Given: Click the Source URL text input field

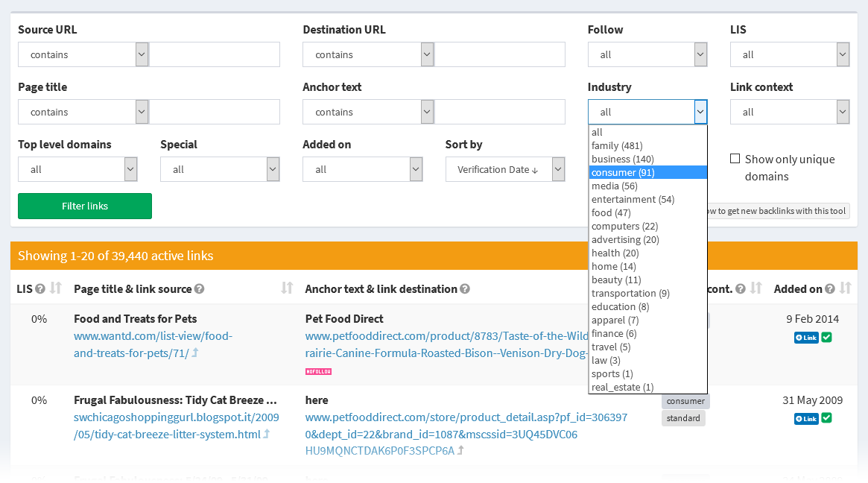Looking at the screenshot, I should [x=215, y=54].
